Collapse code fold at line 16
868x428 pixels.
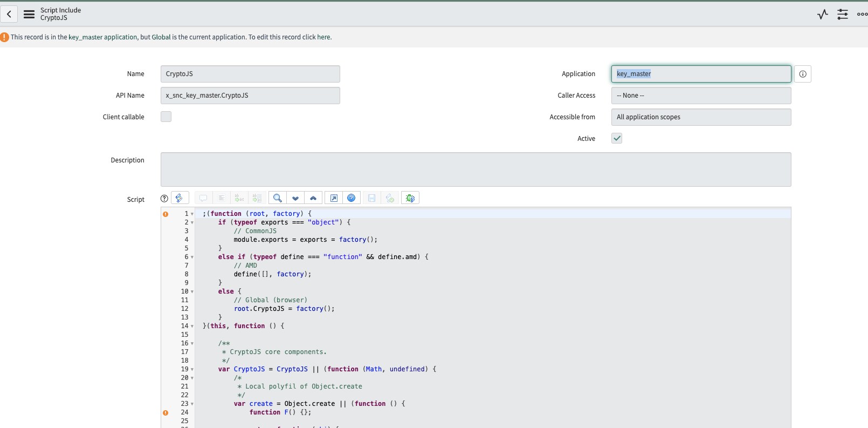(x=192, y=343)
